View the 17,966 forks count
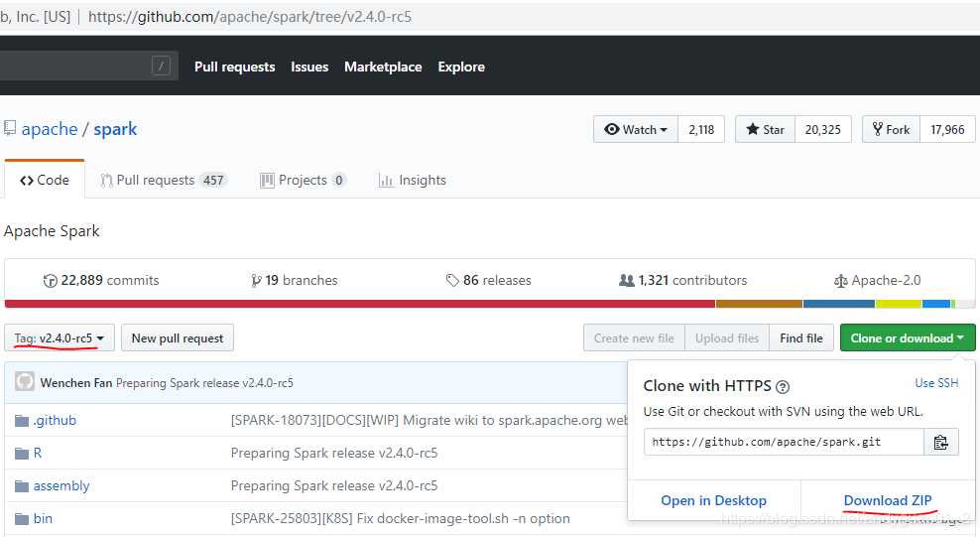Image resolution: width=980 pixels, height=537 pixels. [x=947, y=129]
